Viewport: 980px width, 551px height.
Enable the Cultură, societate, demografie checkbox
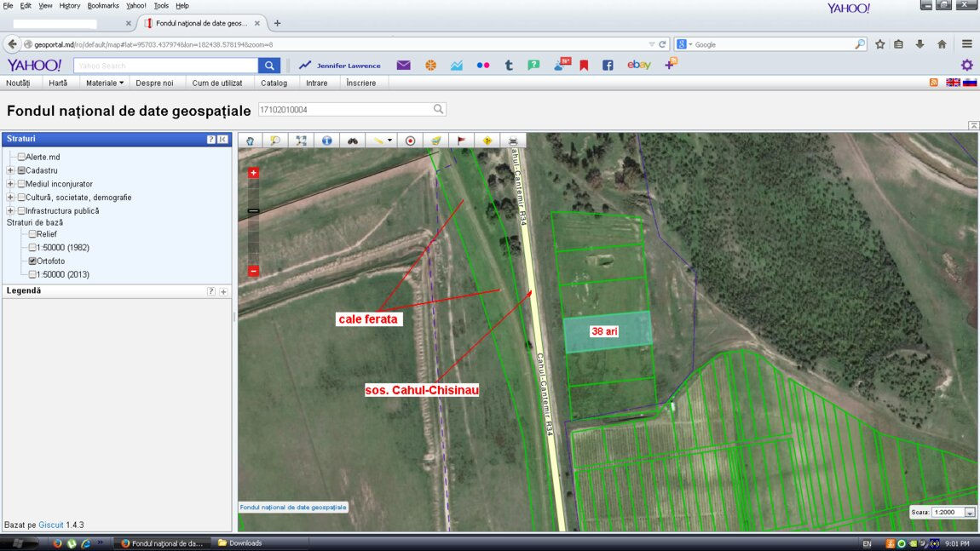21,197
